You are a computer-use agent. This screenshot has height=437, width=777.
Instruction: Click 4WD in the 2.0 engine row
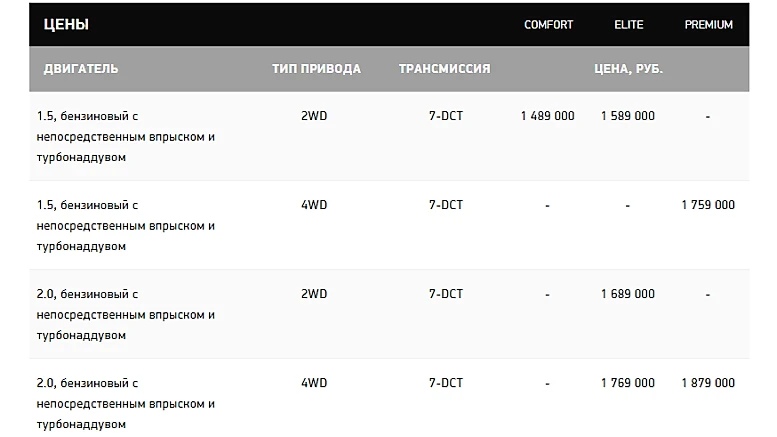(314, 383)
